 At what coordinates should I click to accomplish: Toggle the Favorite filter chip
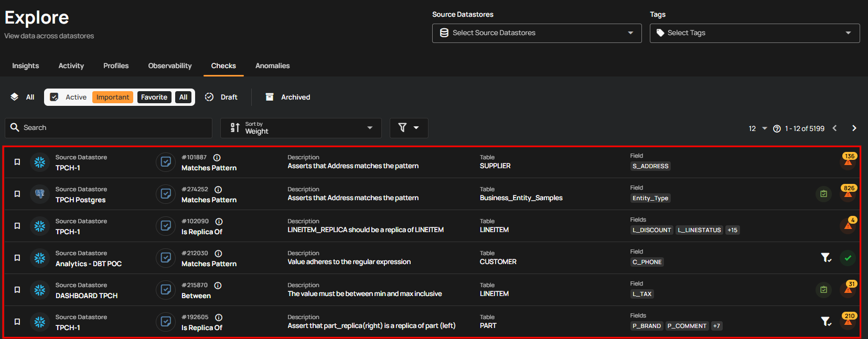point(154,97)
